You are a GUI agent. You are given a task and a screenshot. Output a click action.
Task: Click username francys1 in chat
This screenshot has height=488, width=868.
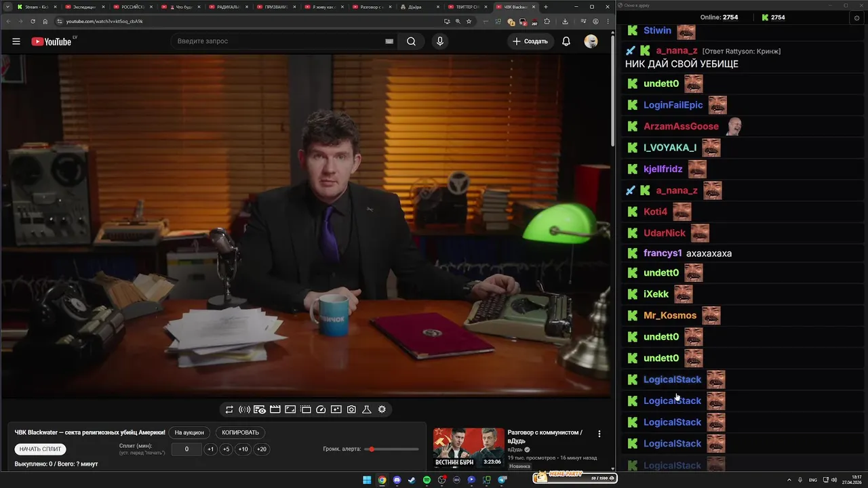point(663,253)
